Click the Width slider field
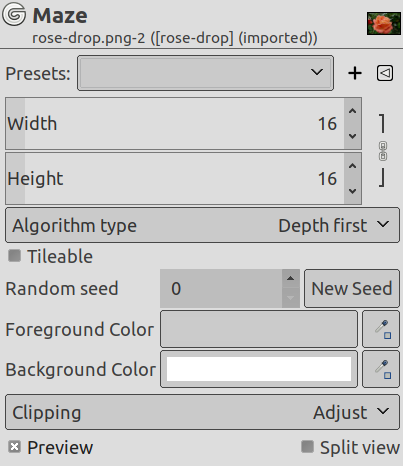Viewport: 403px width, 466px height. [175, 123]
